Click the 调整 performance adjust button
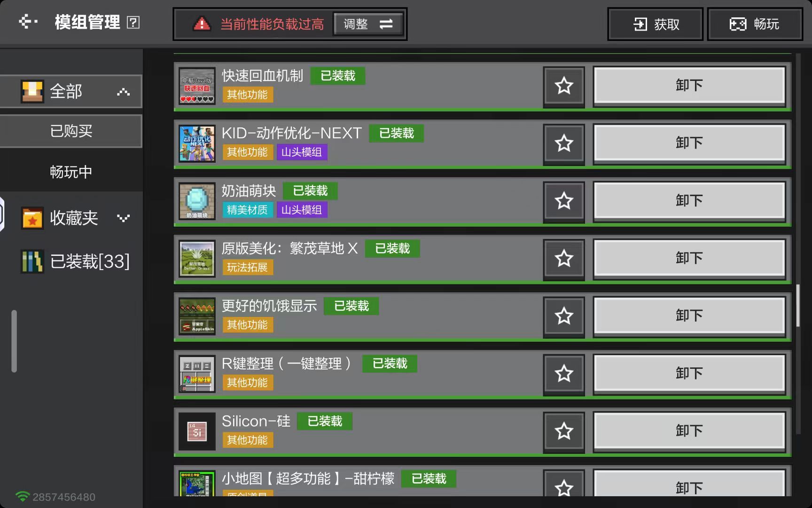The image size is (812, 508). [x=368, y=24]
